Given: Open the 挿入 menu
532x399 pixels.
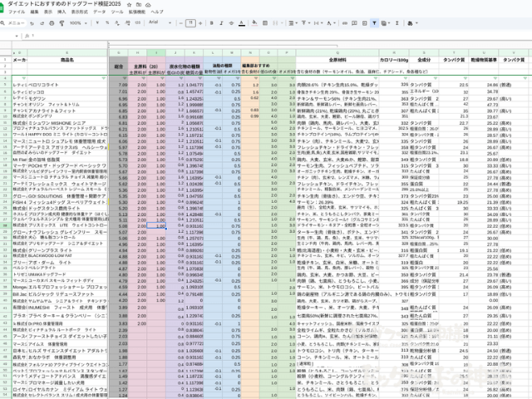Looking at the screenshot, I should (62, 12).
